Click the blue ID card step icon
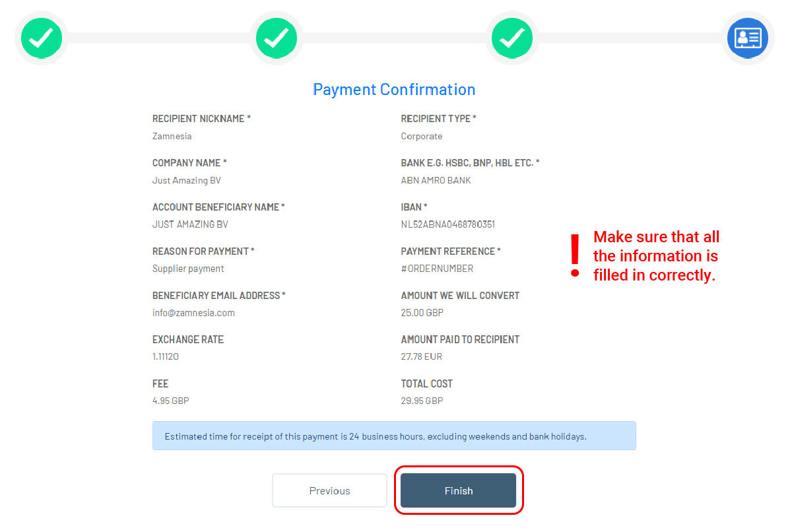Image resolution: width=792 pixels, height=532 pixels. (x=747, y=38)
